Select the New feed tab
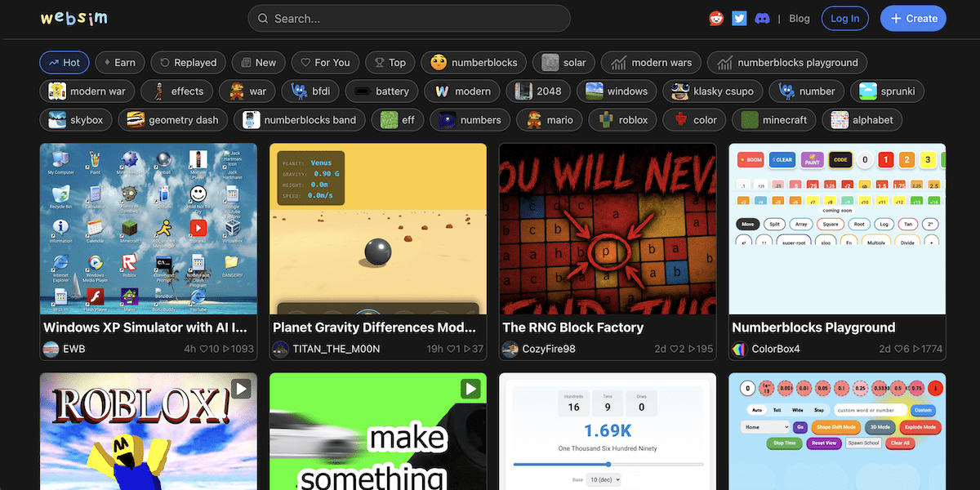 [x=258, y=62]
